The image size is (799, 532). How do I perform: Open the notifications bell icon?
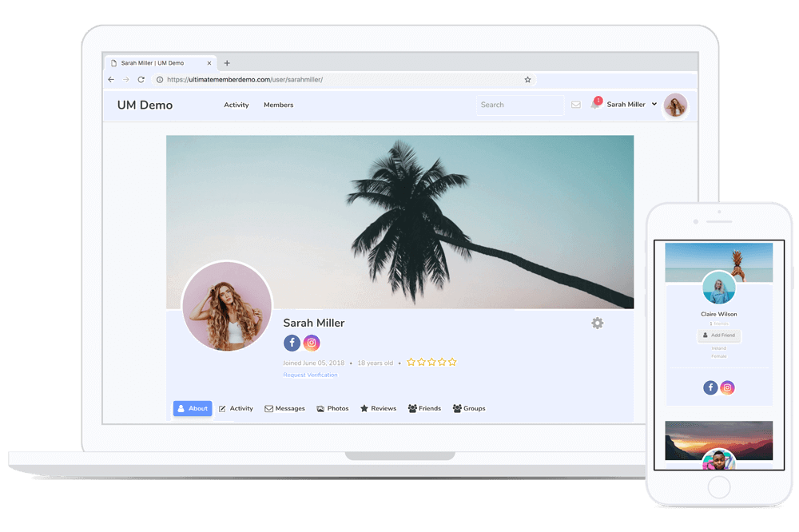(594, 105)
